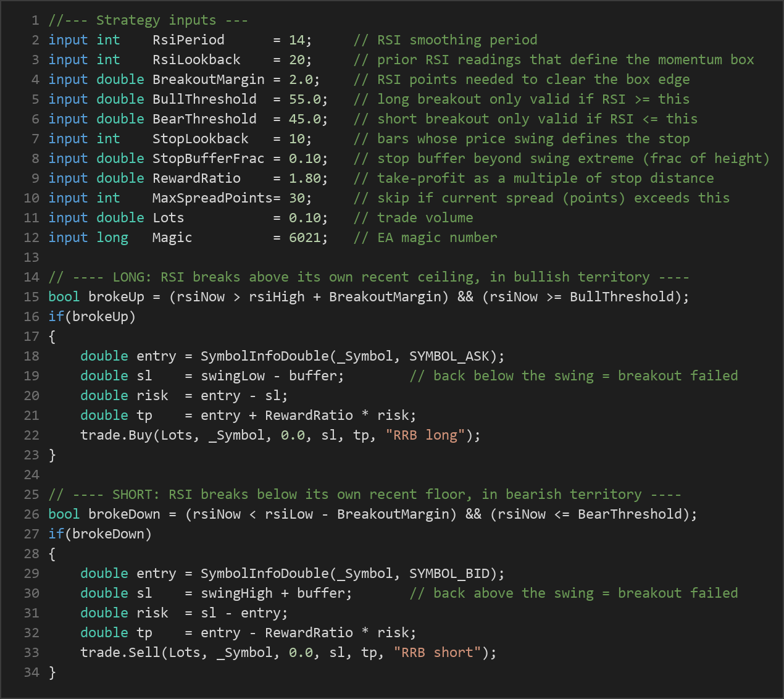Click the SHORT section comment line

[x=365, y=495]
